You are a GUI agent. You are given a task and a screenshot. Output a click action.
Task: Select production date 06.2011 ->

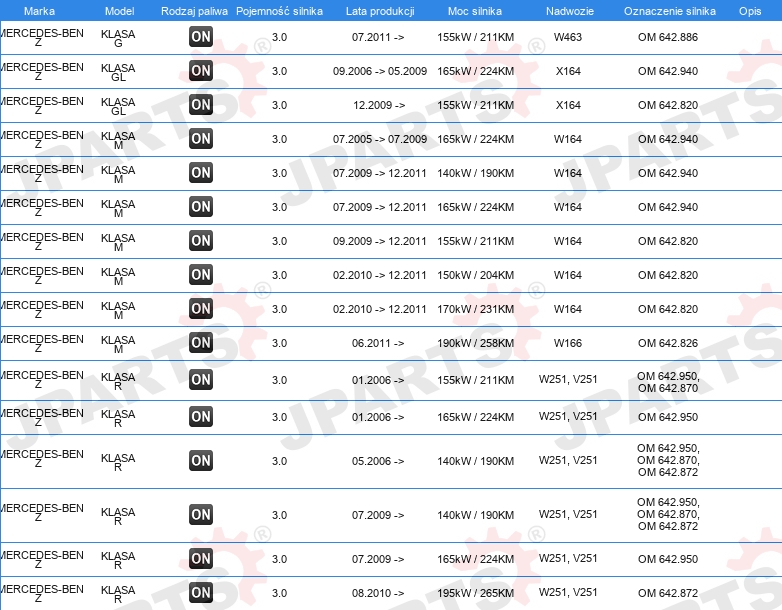(x=378, y=342)
